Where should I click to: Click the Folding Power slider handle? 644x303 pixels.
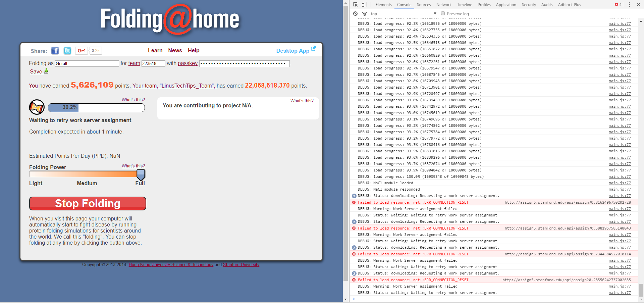pyautogui.click(x=141, y=175)
